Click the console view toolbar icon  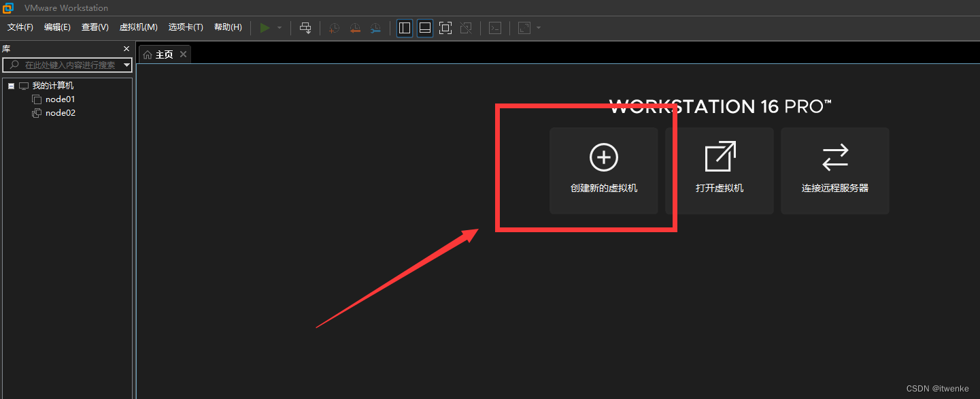coord(496,28)
